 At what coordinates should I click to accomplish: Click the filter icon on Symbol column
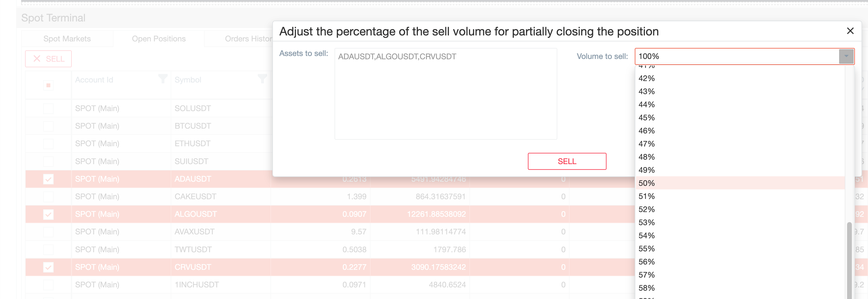tap(262, 79)
